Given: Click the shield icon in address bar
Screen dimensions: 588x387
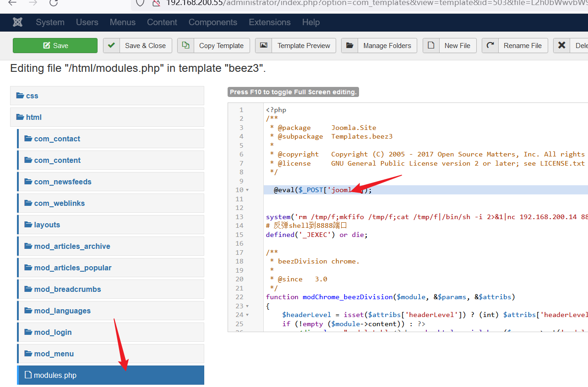Looking at the screenshot, I should pyautogui.click(x=140, y=3).
